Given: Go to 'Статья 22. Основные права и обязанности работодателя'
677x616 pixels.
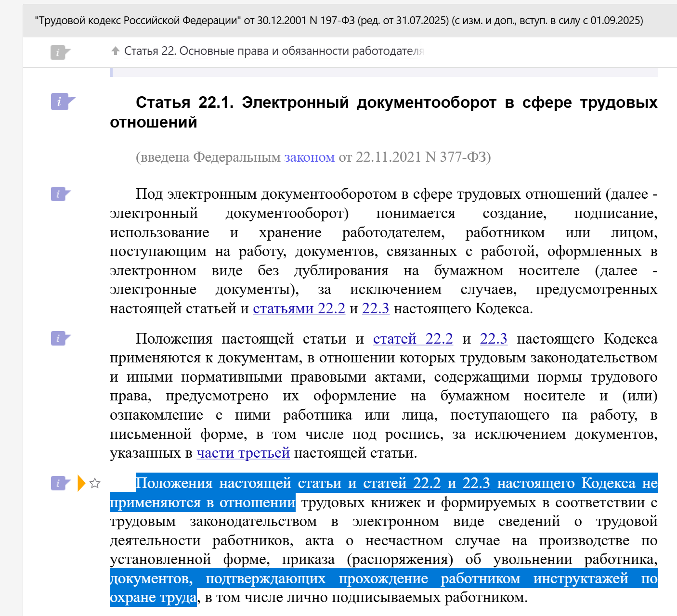Looking at the screenshot, I should 273,51.
